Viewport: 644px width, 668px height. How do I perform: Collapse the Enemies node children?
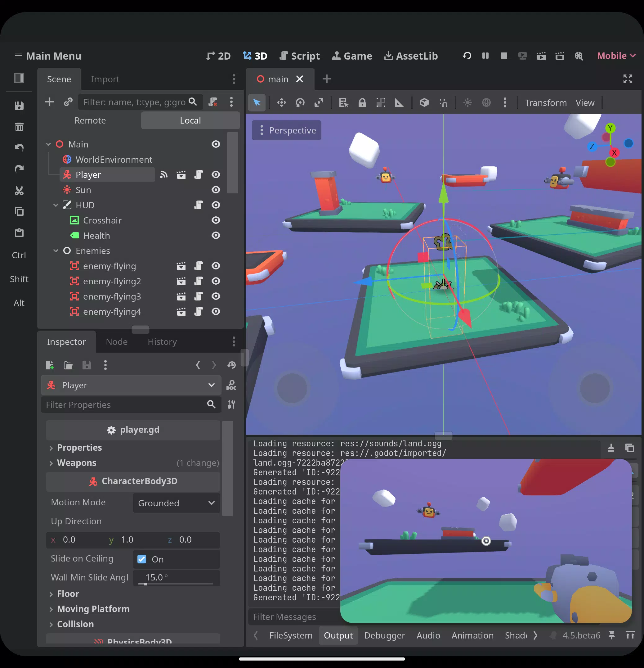pyautogui.click(x=56, y=251)
